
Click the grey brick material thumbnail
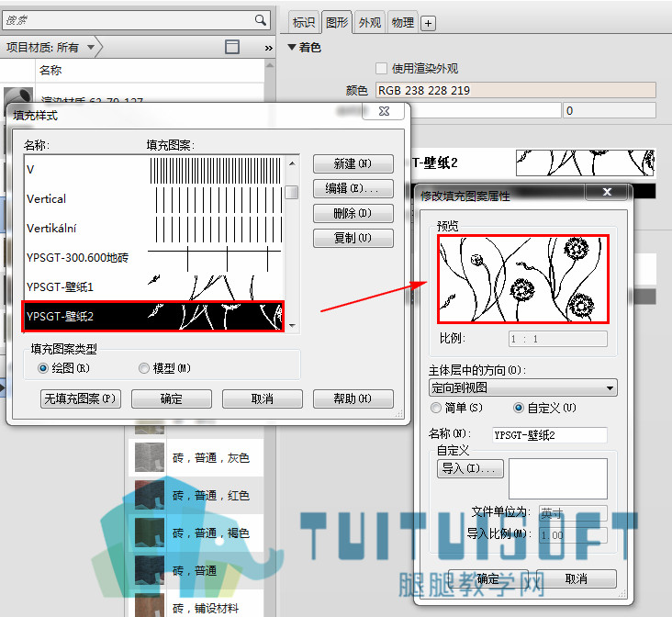tap(150, 457)
